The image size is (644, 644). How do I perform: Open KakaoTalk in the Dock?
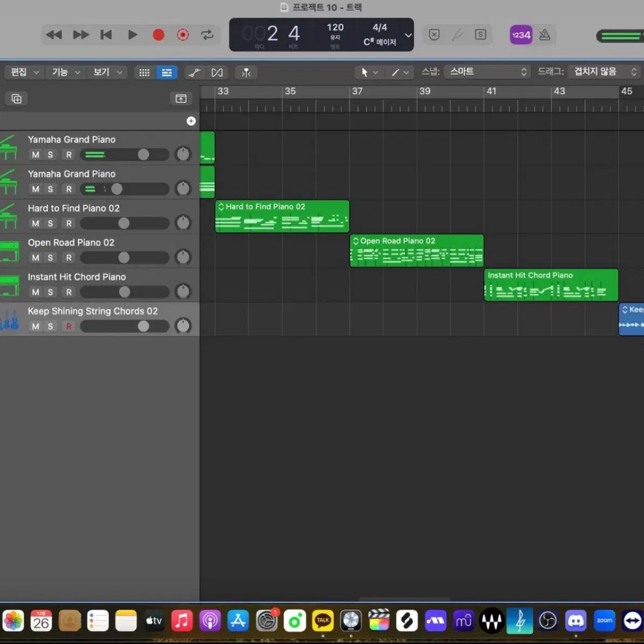point(323,621)
